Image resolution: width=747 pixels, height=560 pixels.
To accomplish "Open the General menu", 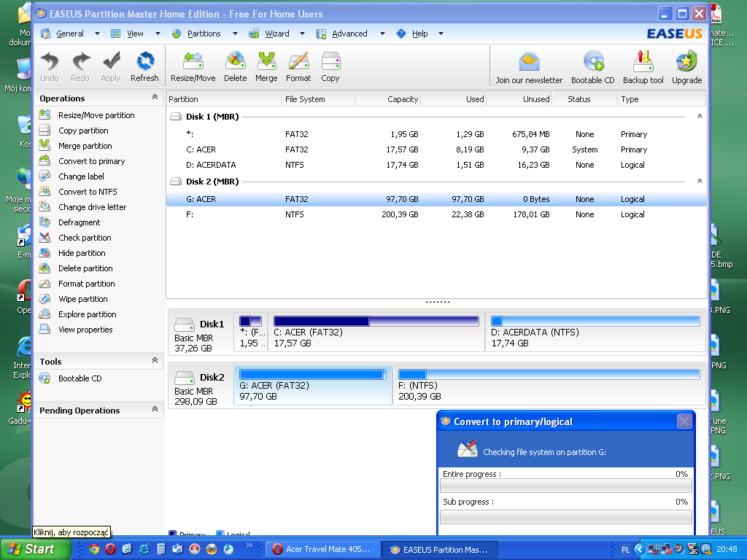I will (x=69, y=34).
